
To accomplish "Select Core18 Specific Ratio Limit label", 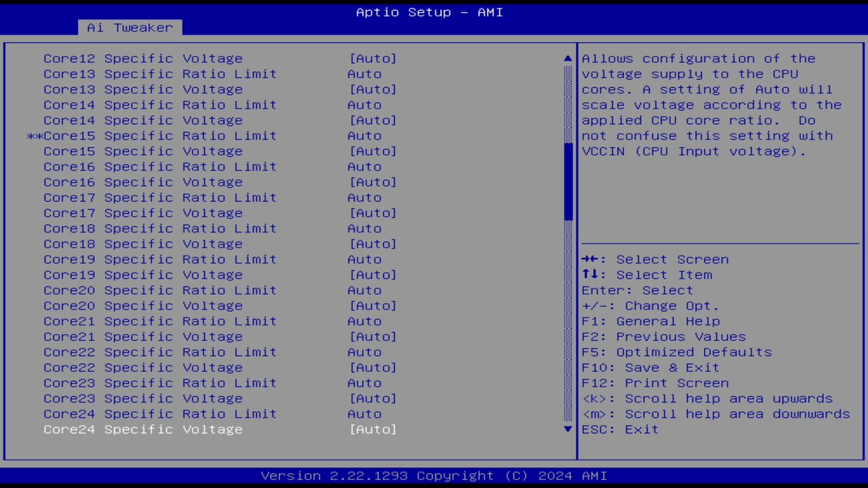I will click(x=160, y=229).
